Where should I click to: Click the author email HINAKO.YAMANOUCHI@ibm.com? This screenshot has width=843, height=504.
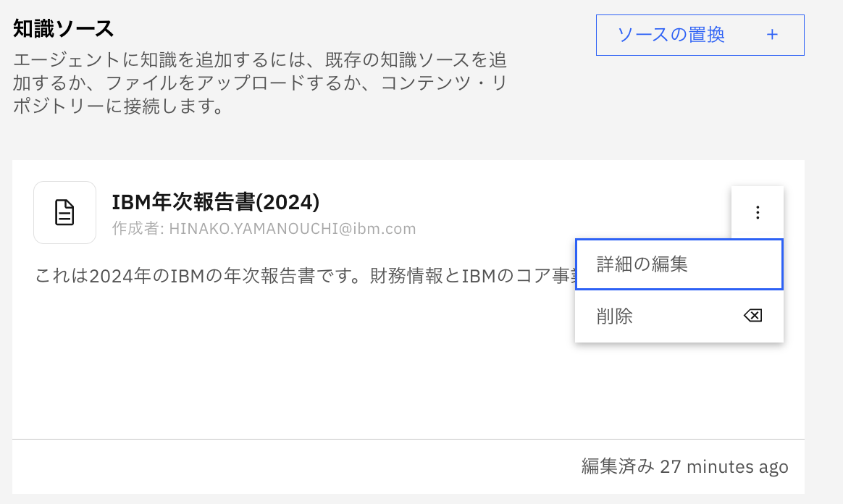[292, 229]
